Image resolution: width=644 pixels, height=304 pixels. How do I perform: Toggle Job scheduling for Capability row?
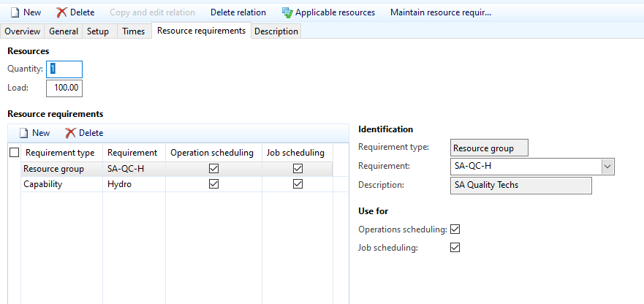pyautogui.click(x=298, y=184)
